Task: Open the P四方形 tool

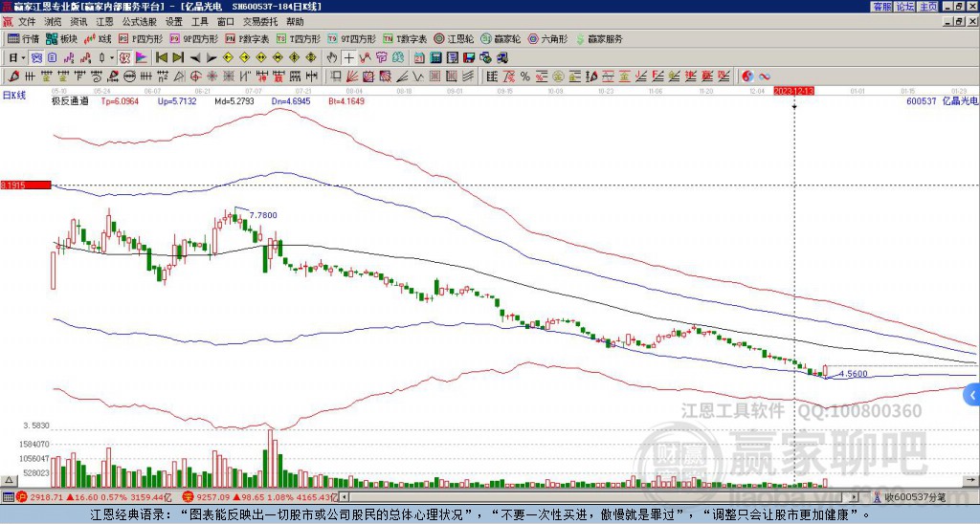Action: (x=141, y=38)
